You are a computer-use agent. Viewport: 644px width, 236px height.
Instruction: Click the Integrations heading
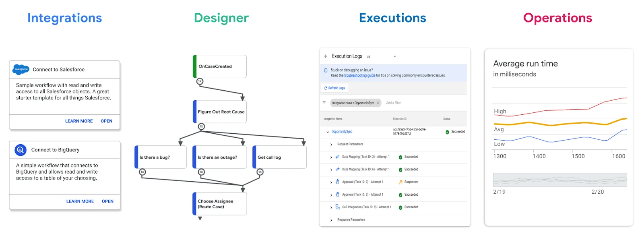[64, 18]
